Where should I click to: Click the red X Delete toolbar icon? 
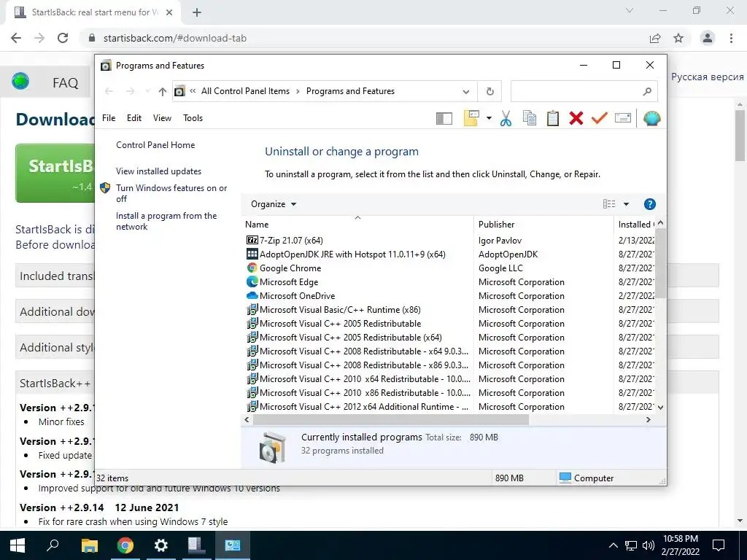coord(576,118)
